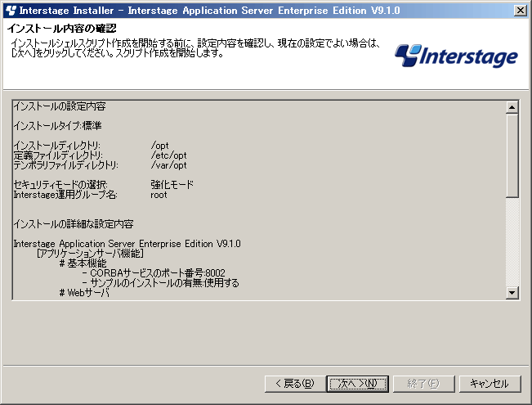Image resolution: width=532 pixels, height=405 pixels.
Task: Click the 定義ファイルディレクトリ: label
Action: 58,155
